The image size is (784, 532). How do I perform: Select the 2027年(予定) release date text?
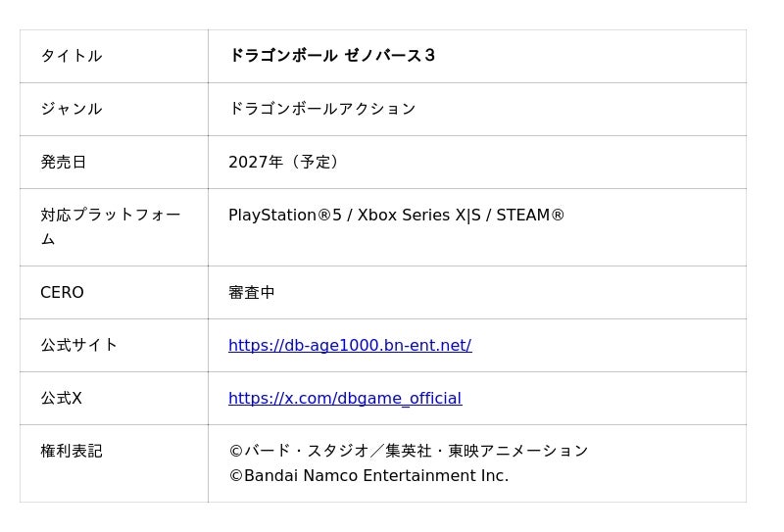click(x=285, y=162)
